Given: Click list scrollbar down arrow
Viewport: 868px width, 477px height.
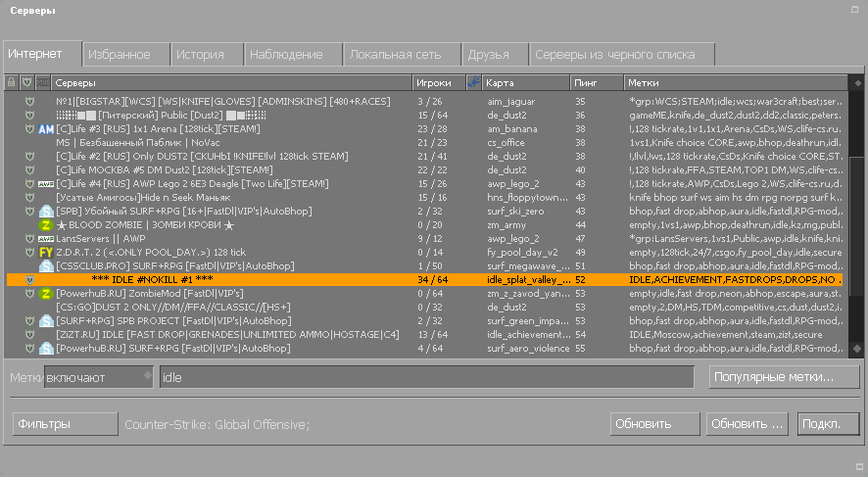Looking at the screenshot, I should 857,349.
